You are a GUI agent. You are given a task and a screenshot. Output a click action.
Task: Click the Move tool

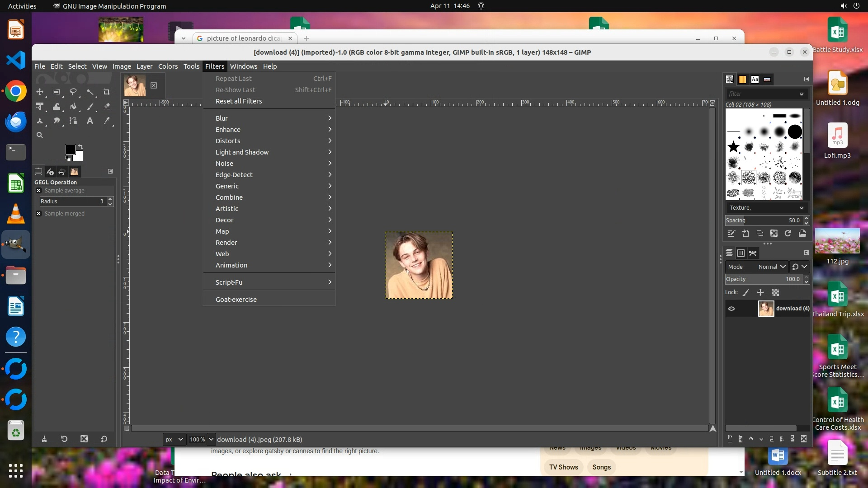point(40,92)
